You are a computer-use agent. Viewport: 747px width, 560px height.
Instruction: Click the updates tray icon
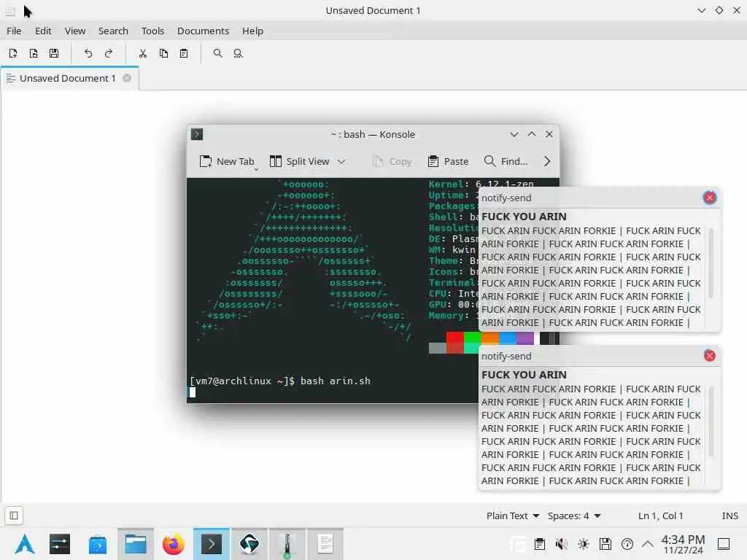627,544
